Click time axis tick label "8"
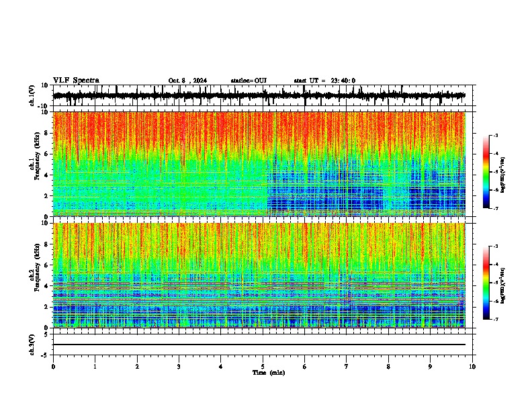Screen dimensions: 532x411 click(388, 367)
